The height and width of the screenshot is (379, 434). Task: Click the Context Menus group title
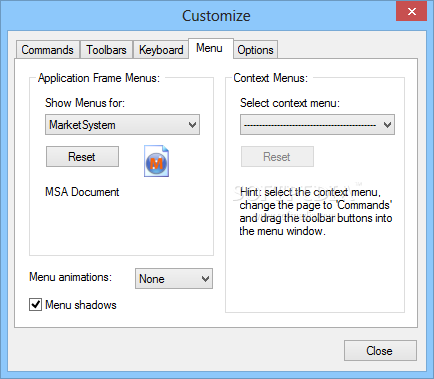pos(270,78)
